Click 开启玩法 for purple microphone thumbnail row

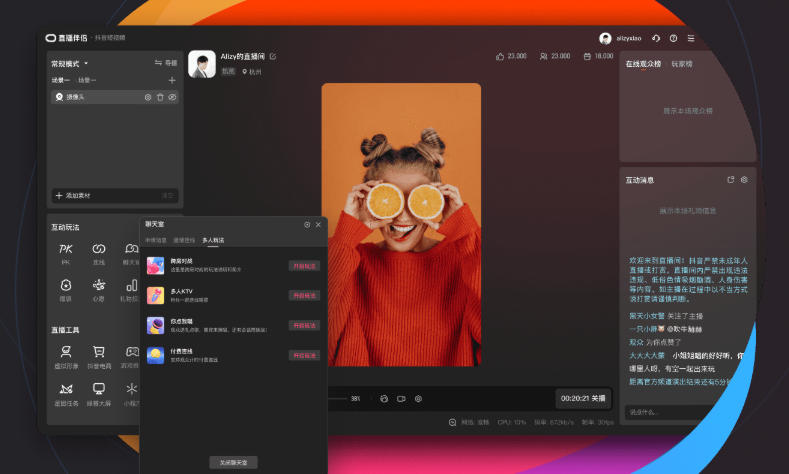tap(304, 326)
